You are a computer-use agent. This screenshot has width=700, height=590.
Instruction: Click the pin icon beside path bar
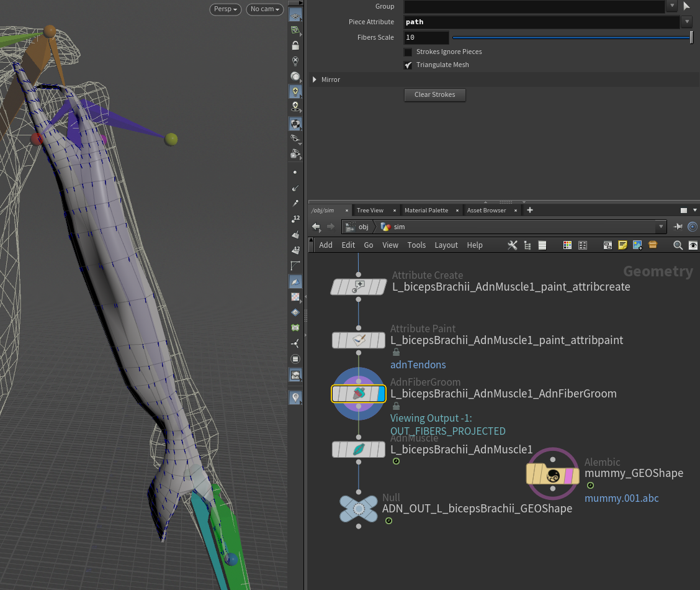pyautogui.click(x=678, y=227)
